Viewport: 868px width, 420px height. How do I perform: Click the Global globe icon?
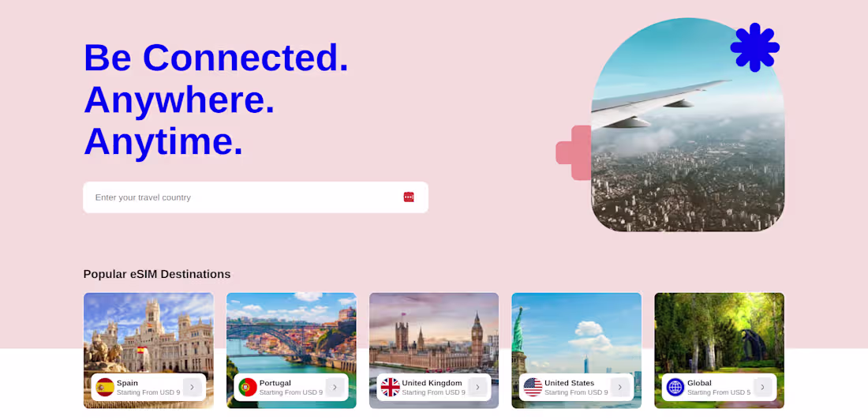(675, 388)
